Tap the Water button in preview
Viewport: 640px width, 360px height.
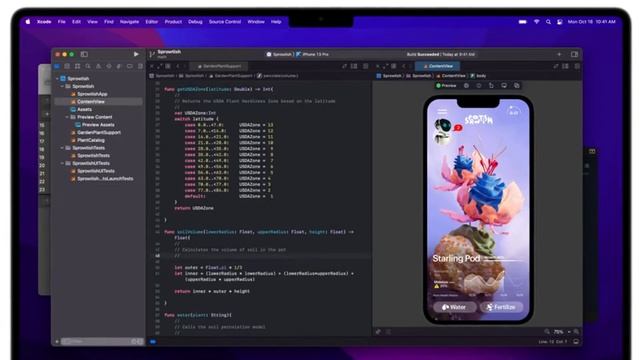click(454, 307)
